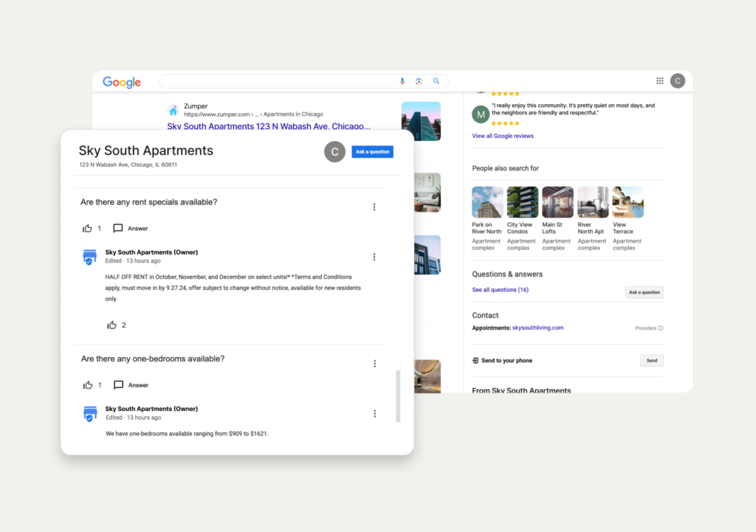Click blue Ask a question button

tap(372, 152)
